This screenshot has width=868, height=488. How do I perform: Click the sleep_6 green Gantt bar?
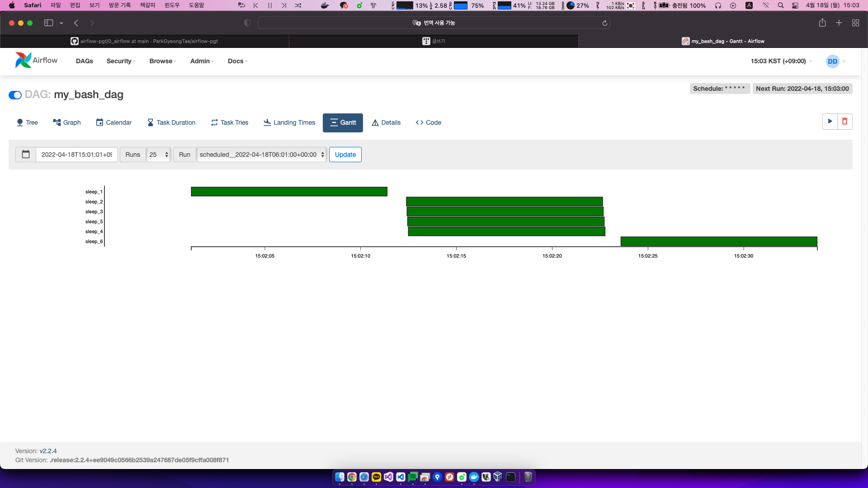(718, 241)
